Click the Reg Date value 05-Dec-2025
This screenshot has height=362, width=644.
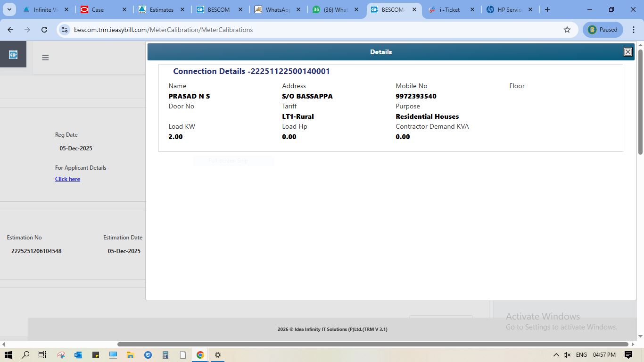(76, 148)
